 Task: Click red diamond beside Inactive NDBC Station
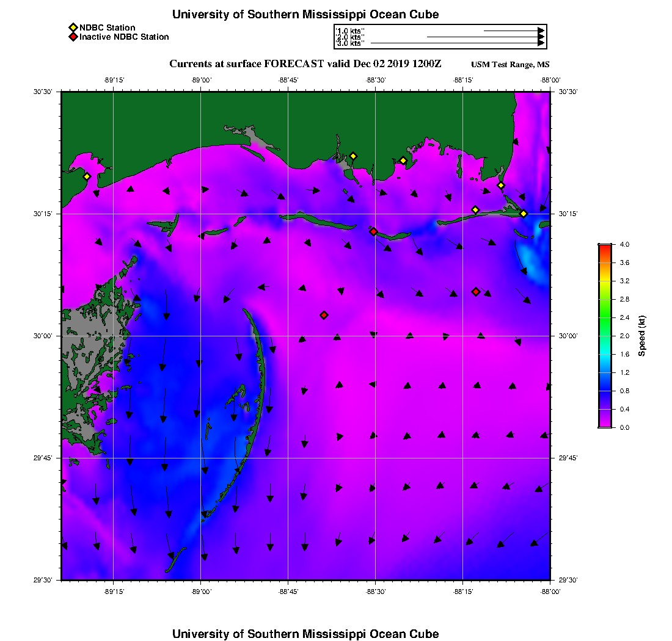coord(73,37)
